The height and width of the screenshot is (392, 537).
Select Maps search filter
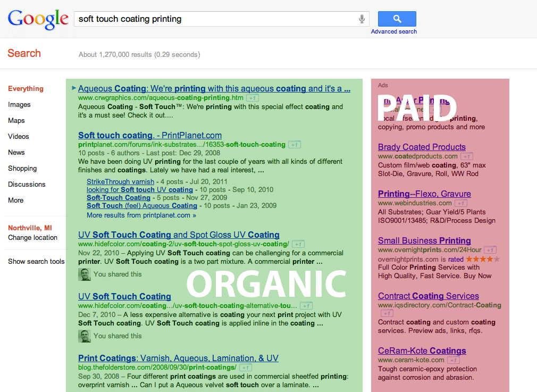[16, 121]
